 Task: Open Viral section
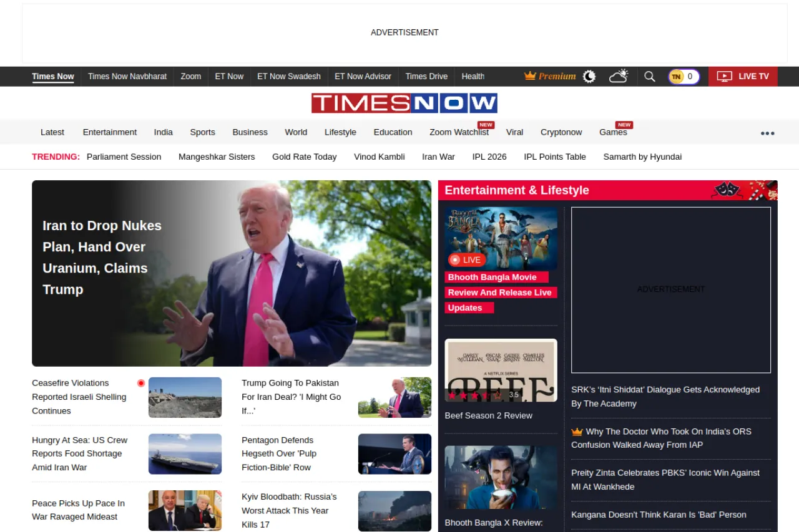(514, 132)
